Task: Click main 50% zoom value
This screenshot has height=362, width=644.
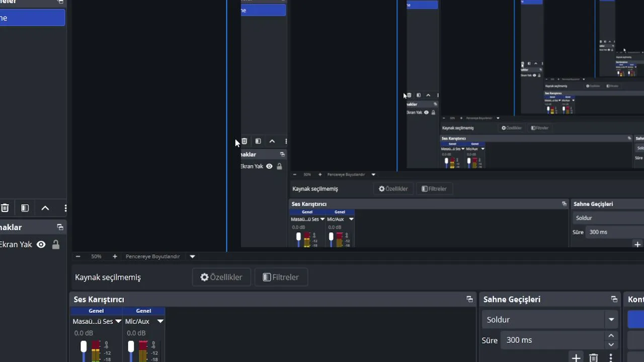Action: 96,256
